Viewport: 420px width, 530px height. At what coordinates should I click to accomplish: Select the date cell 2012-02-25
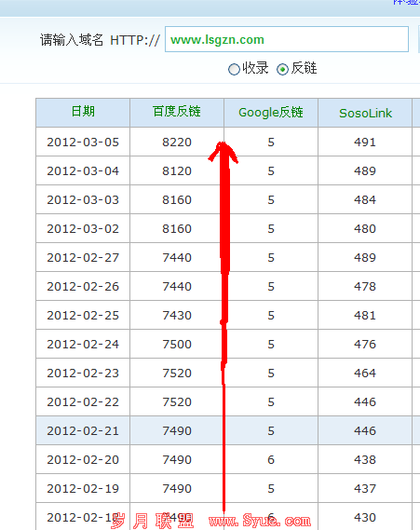83,316
